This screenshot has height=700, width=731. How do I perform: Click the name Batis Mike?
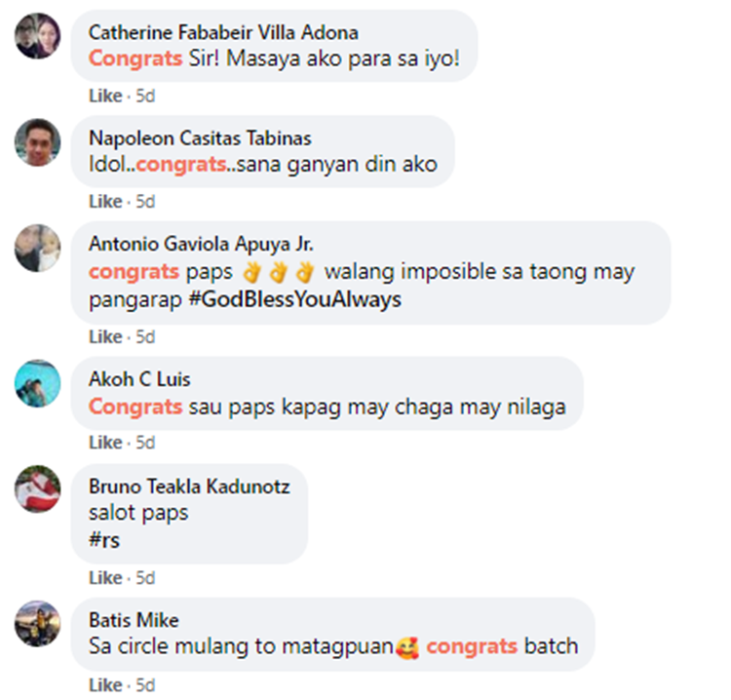click(x=134, y=620)
